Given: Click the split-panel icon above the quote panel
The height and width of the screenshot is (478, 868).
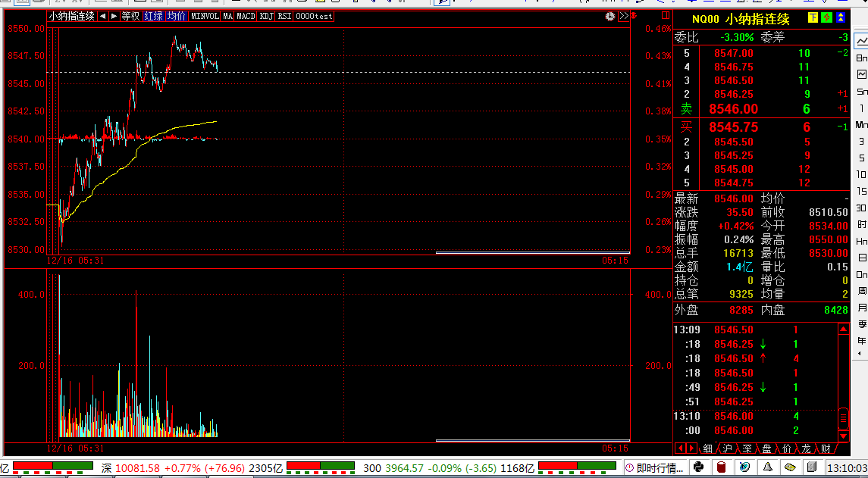Looking at the screenshot, I should coord(666,15).
